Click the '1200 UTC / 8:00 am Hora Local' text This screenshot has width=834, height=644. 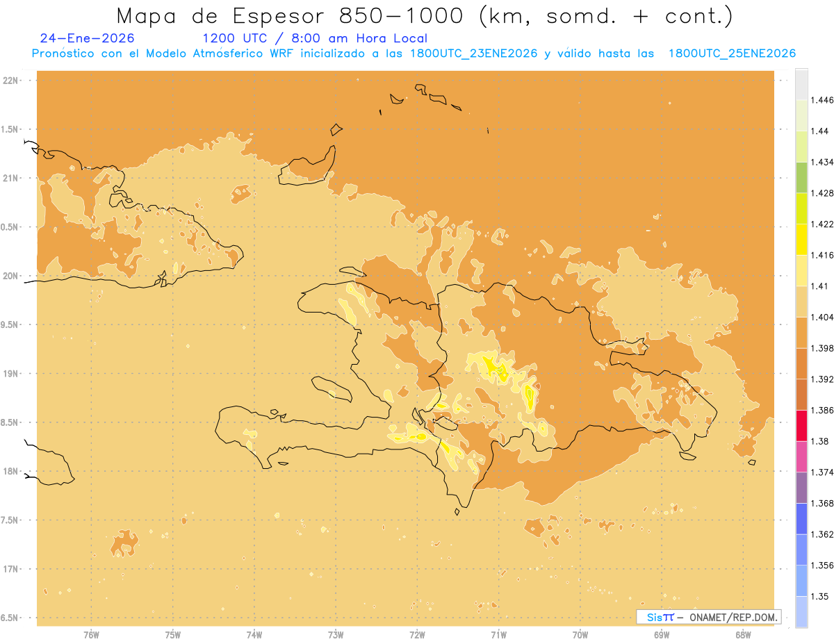click(315, 38)
